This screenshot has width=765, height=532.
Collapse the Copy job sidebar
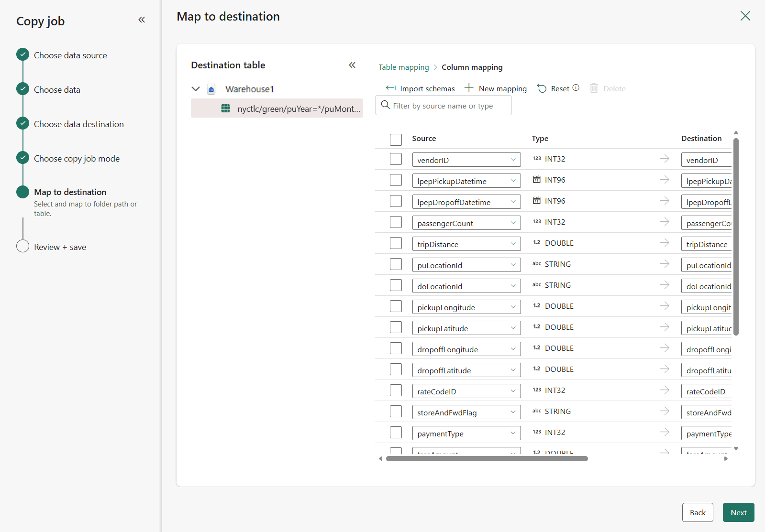pos(142,20)
